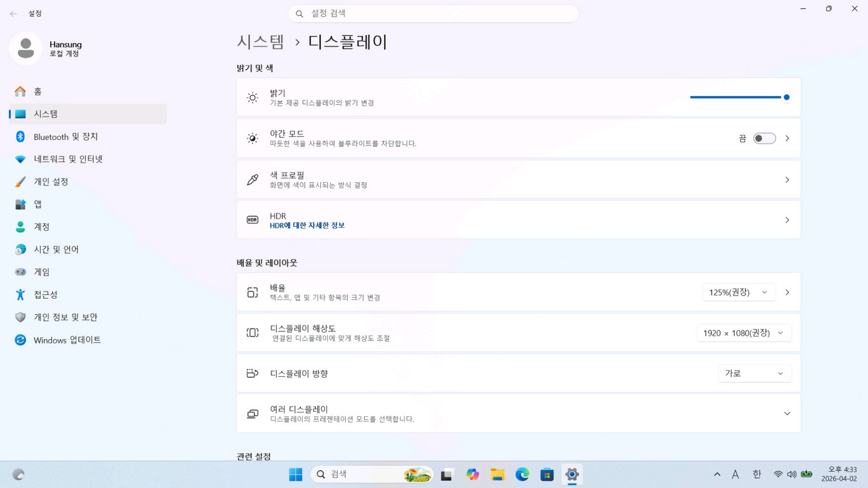Click the 디스플레이 해상도 icon
Viewport: 868px width, 488px height.
[253, 332]
